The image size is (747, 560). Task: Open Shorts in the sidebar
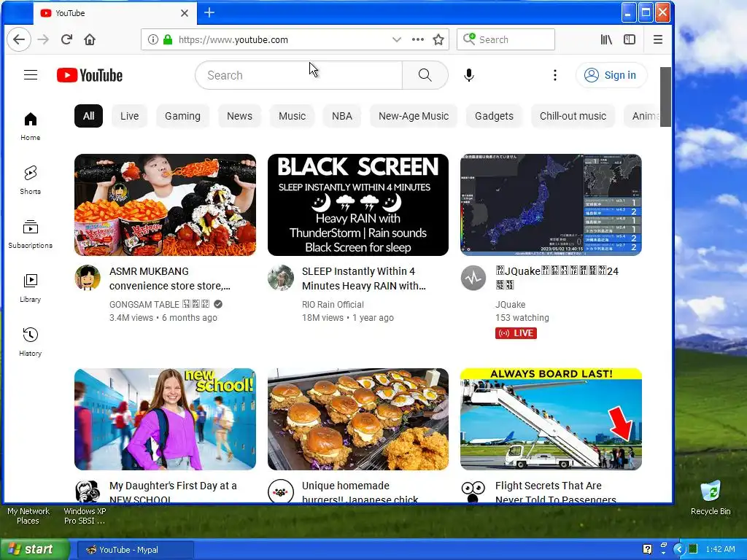pos(31,180)
